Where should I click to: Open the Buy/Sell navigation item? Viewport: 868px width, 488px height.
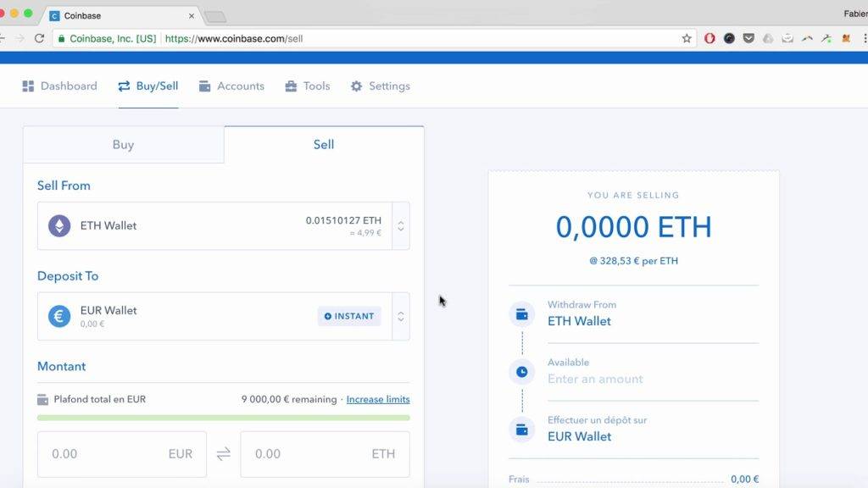147,86
